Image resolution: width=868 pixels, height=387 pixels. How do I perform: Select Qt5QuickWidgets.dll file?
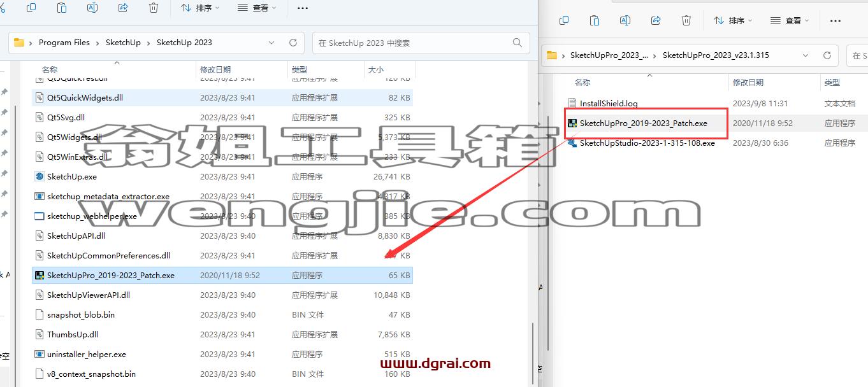(x=222, y=98)
